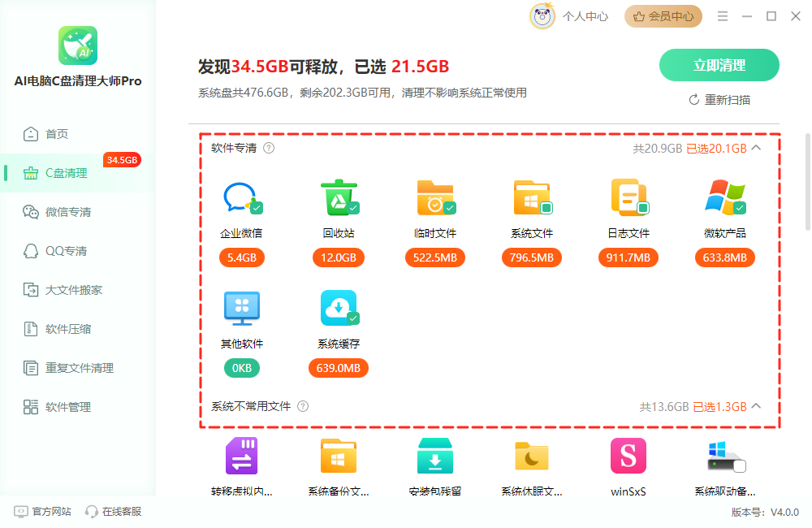This screenshot has width=812, height=528.
Task: Click the help icon beside 软件专清
Action: tap(269, 148)
